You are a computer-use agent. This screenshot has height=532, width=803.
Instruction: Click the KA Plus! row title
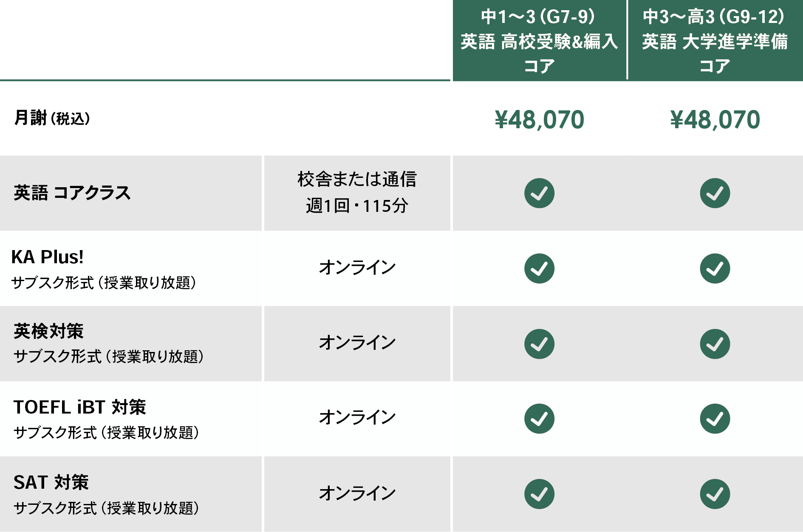[x=47, y=257]
